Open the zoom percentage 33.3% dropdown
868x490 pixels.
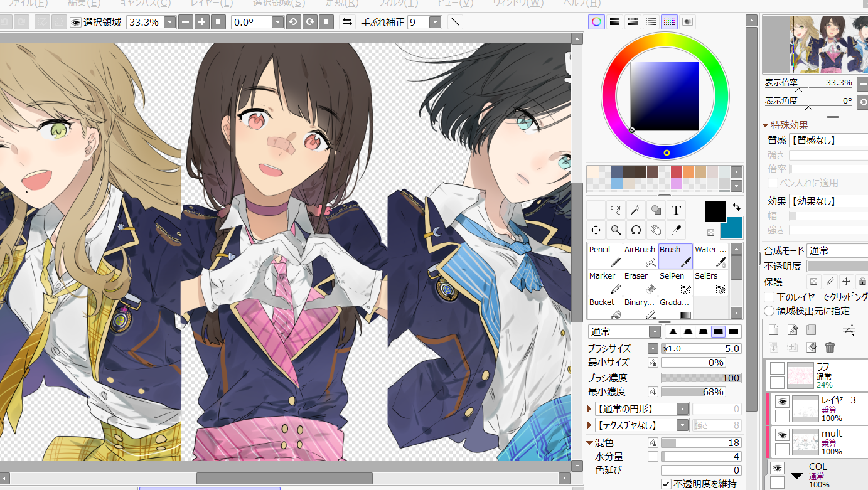click(169, 22)
